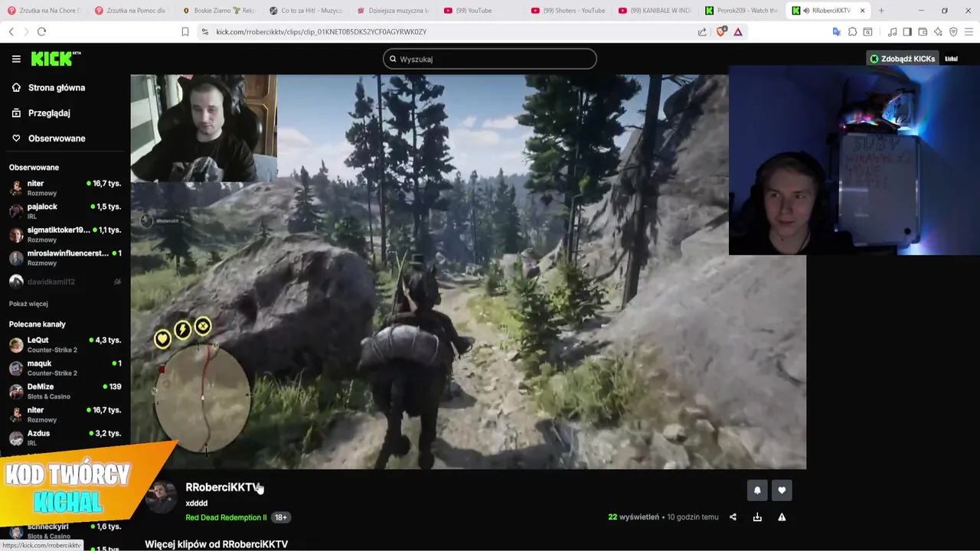Viewport: 980px width, 551px height.
Task: Open followed channel sigmatiktoker19
Action: click(x=64, y=234)
